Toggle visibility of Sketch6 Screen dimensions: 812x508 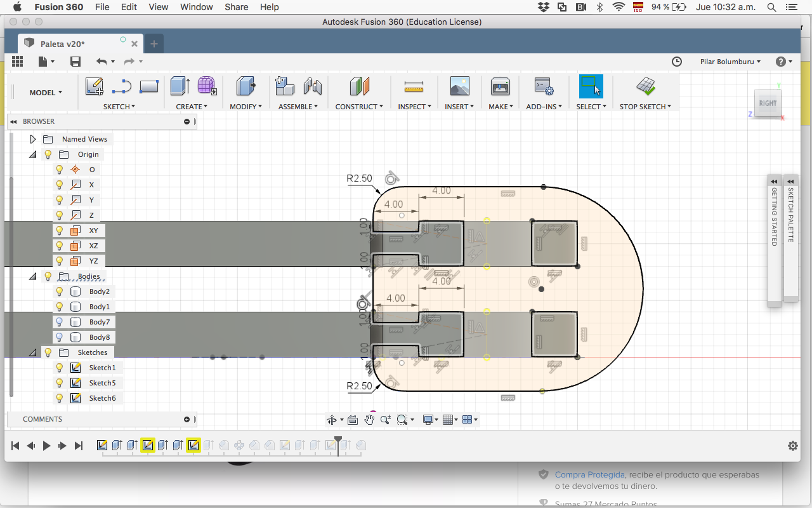[x=60, y=398]
